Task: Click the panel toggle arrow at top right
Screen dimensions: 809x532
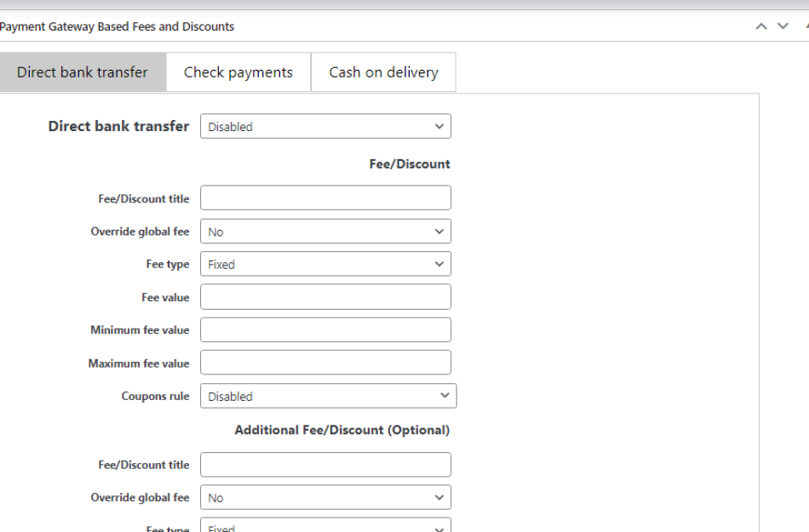Action: click(x=806, y=26)
